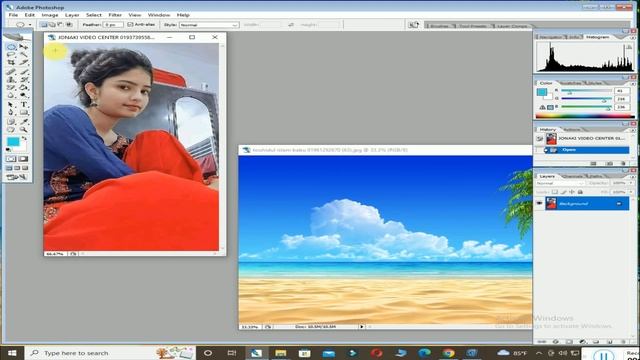Select the Rectangle Shape tool

[23, 112]
